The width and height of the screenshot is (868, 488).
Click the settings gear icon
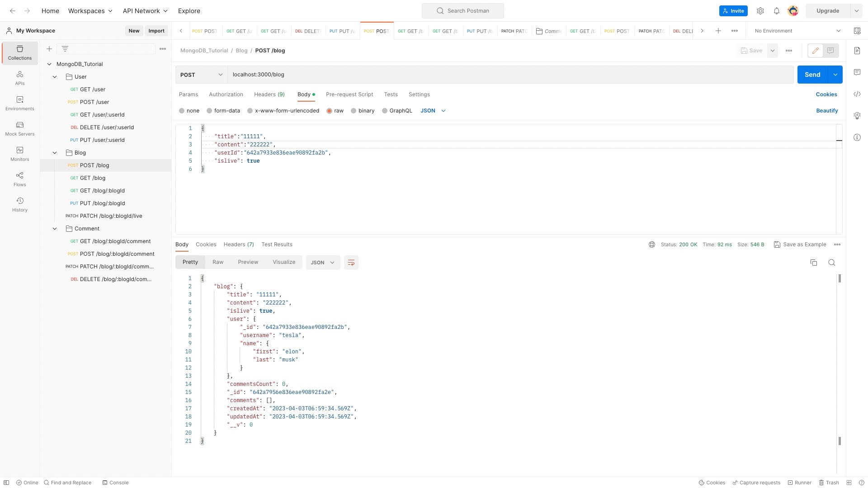(760, 11)
